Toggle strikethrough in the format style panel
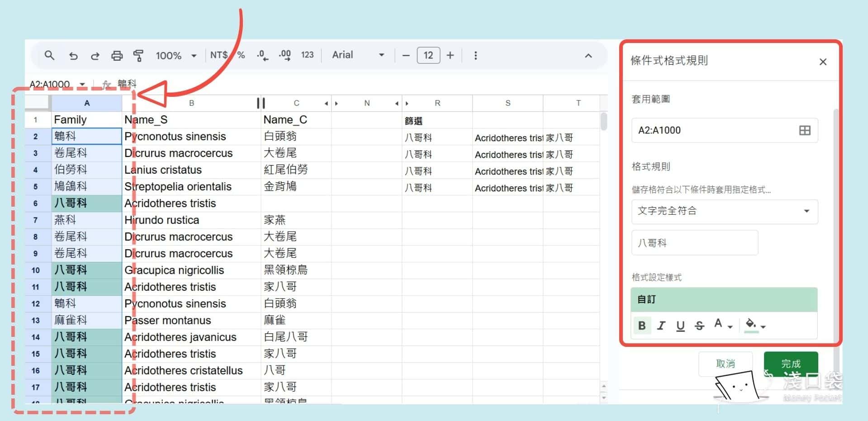 [699, 325]
